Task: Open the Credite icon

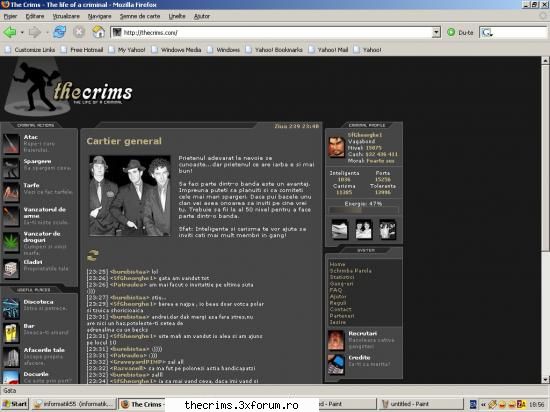Action: pyautogui.click(x=336, y=364)
